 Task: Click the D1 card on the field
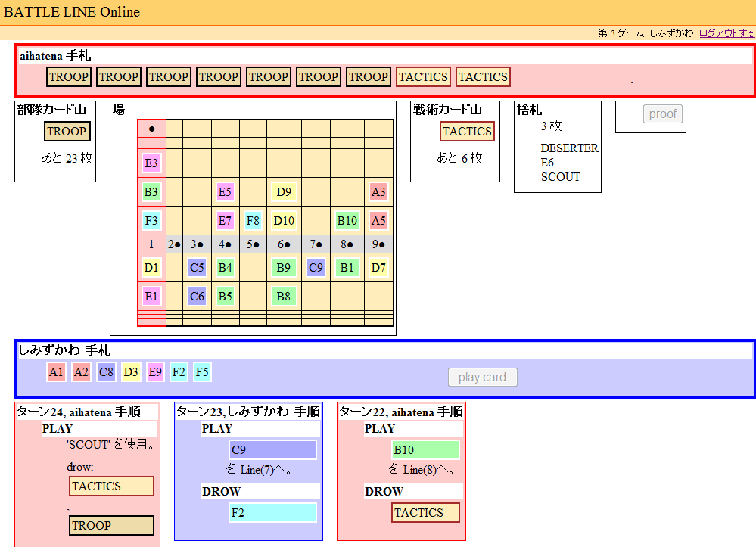click(x=151, y=268)
